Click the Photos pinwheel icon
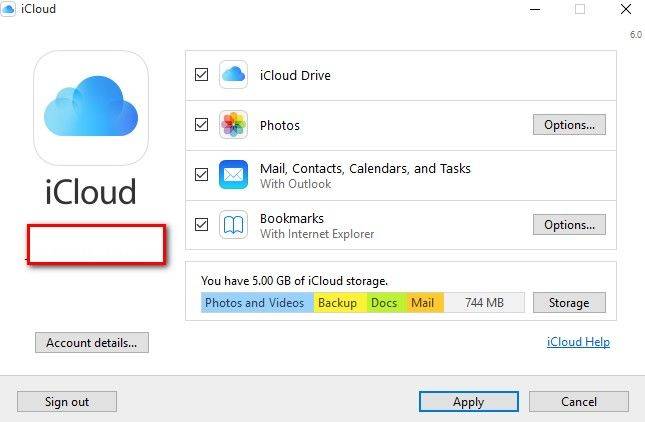 tap(233, 125)
